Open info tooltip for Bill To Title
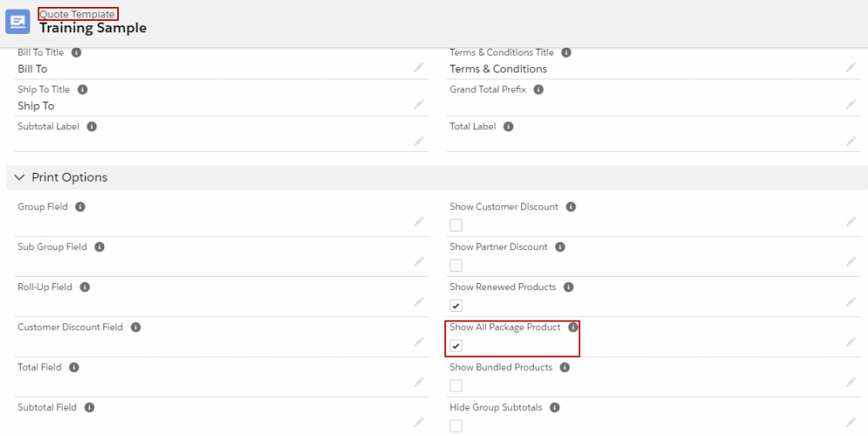868x436 pixels. point(76,53)
